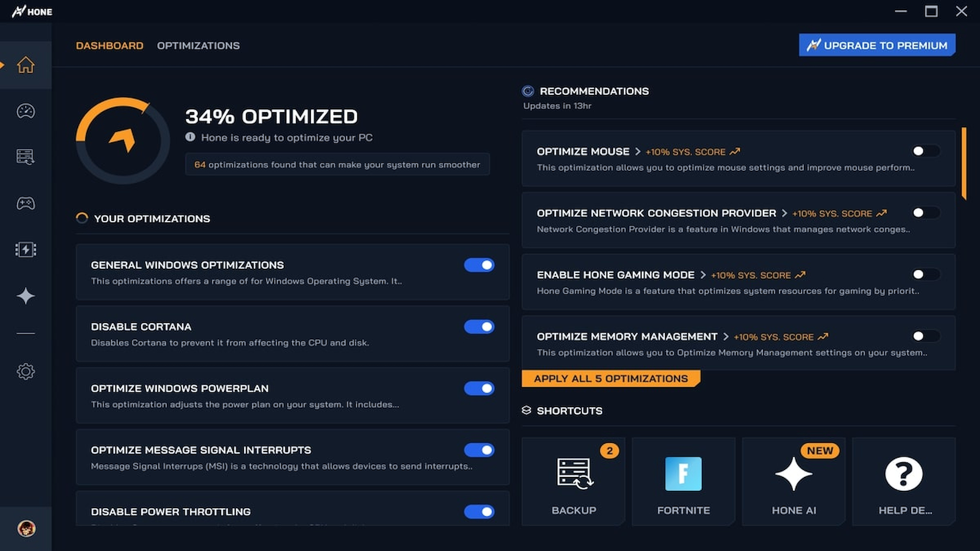This screenshot has height=551, width=980.
Task: Open the Dashboard home icon in sidebar
Action: click(26, 65)
